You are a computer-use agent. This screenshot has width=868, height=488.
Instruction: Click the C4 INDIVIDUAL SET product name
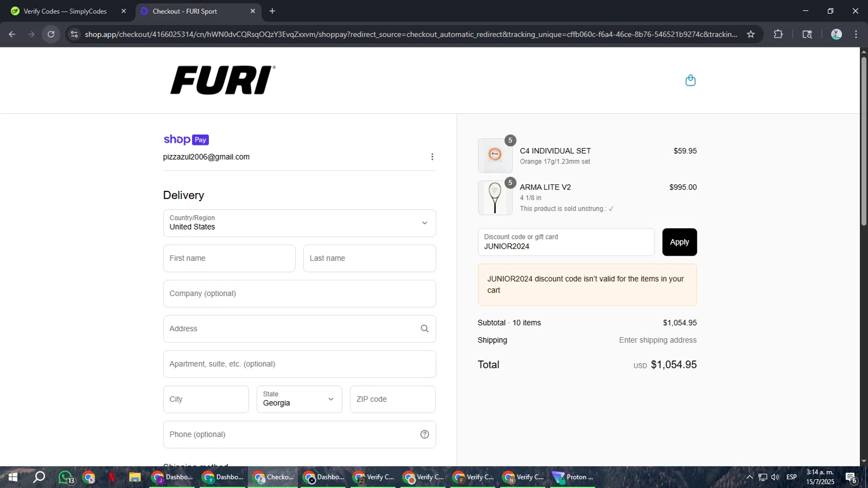click(x=556, y=151)
